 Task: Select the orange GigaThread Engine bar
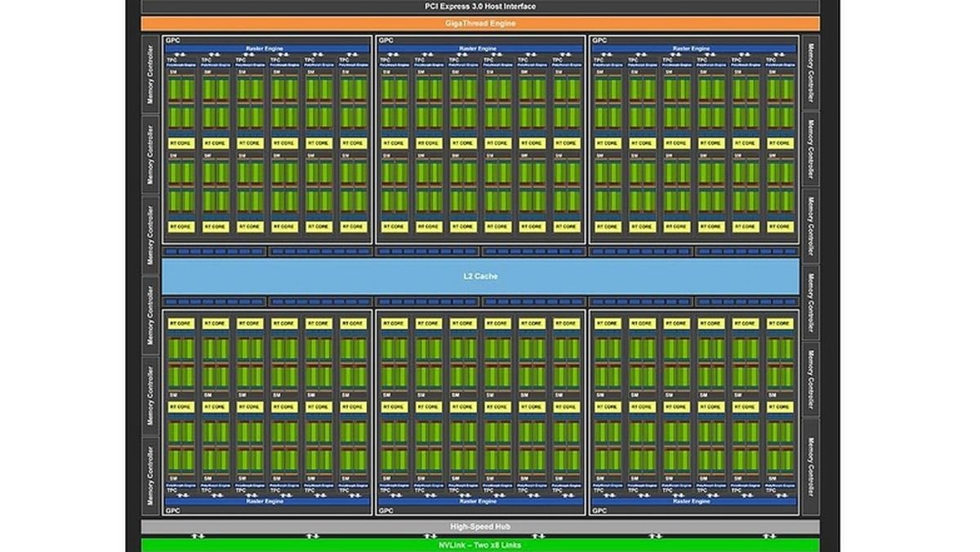click(480, 23)
